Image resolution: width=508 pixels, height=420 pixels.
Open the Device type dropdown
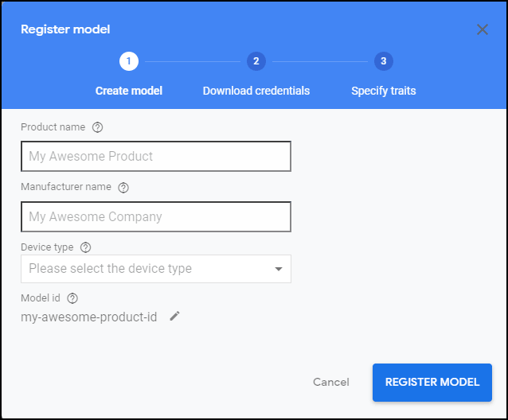click(156, 269)
